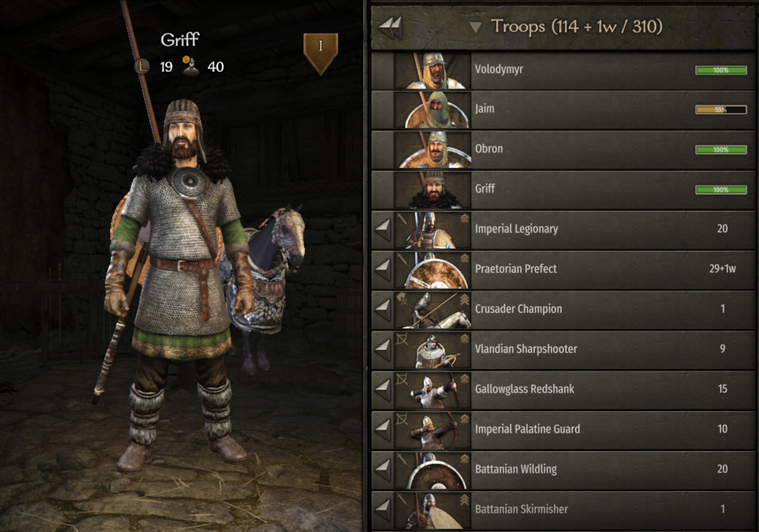759x532 pixels.
Task: Transfer Battanian Skirmisher with left arrow
Action: point(383,509)
